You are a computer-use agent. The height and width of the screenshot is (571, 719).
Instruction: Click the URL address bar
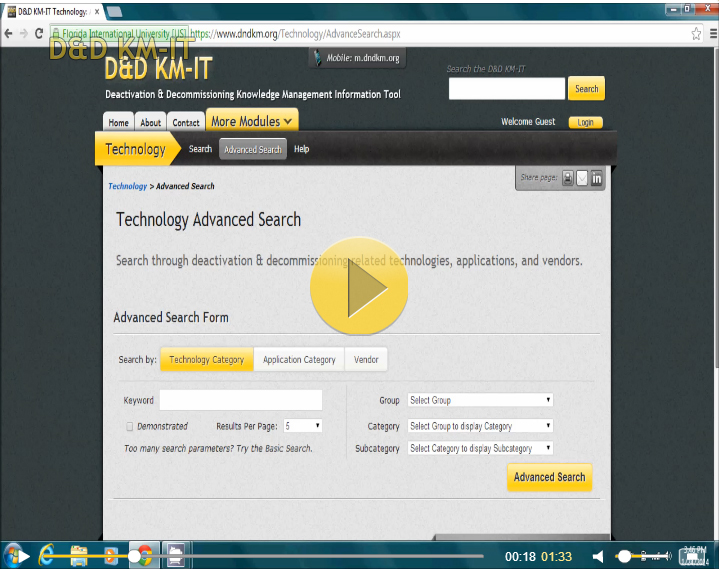tap(369, 33)
